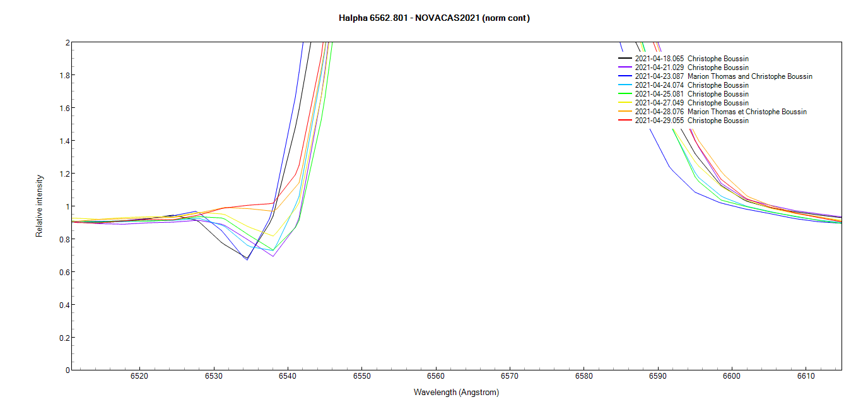Click the cyan legend line for 2021-04-24.074
Image resolution: width=868 pixels, height=414 pixels.
(625, 85)
